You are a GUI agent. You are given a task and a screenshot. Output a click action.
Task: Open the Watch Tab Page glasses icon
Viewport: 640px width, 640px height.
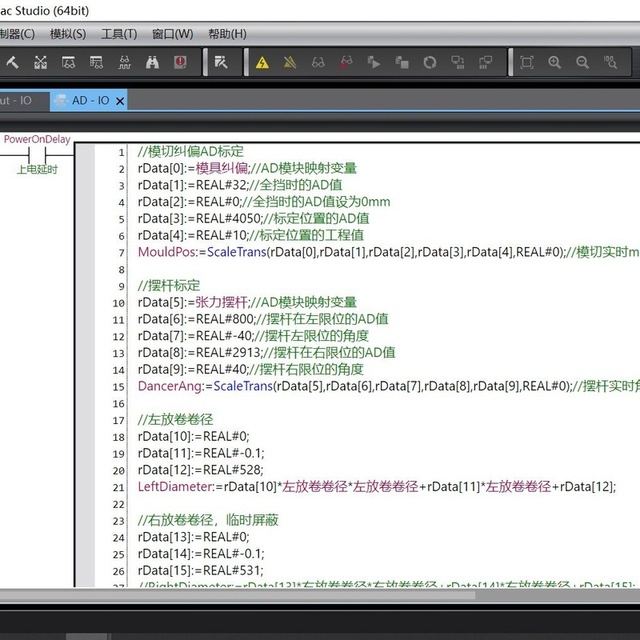click(68, 62)
